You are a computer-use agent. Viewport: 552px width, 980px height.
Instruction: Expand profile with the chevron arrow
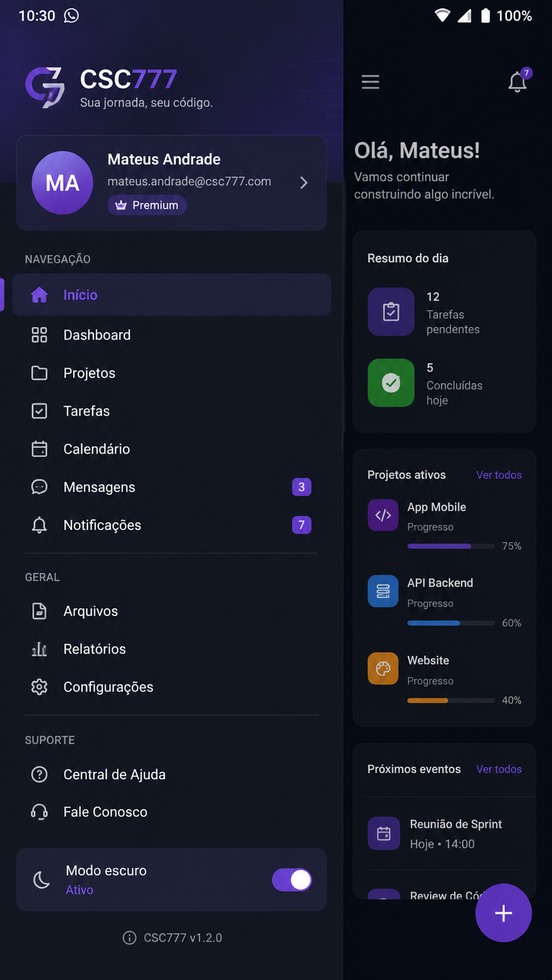(x=304, y=183)
